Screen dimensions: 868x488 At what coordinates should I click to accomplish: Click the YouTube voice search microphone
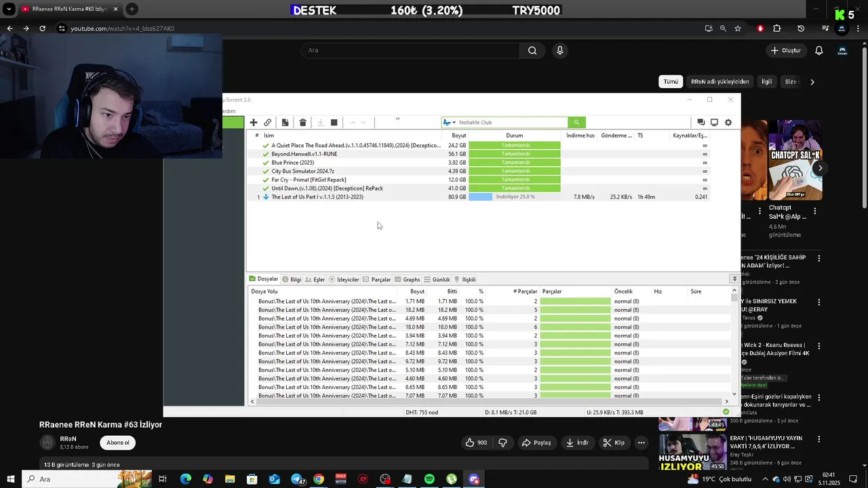[559, 50]
